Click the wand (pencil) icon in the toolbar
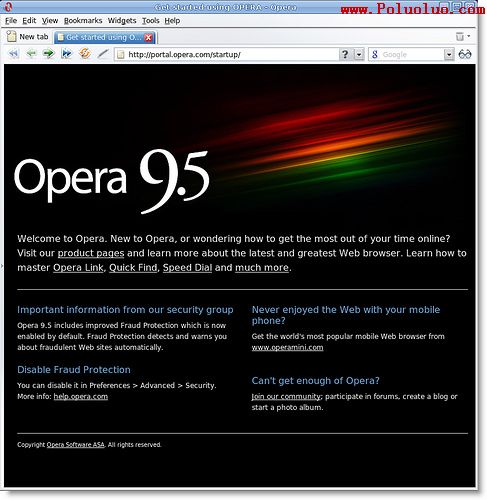Viewport: 487px width, 500px height. coord(103,54)
